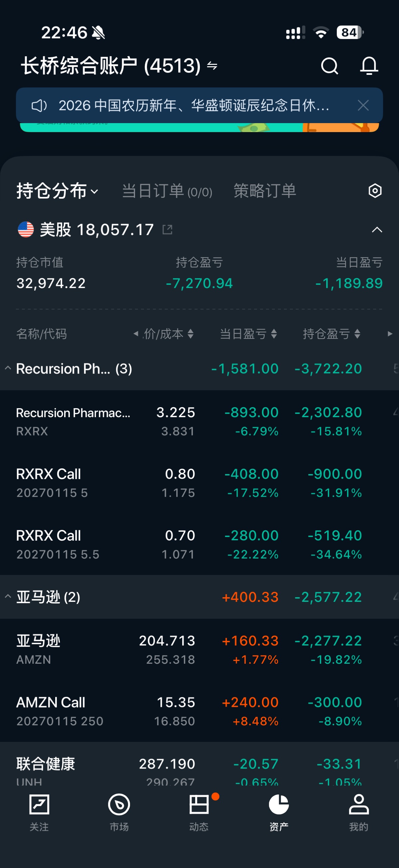Switch to 策略订单 tab

(x=265, y=191)
